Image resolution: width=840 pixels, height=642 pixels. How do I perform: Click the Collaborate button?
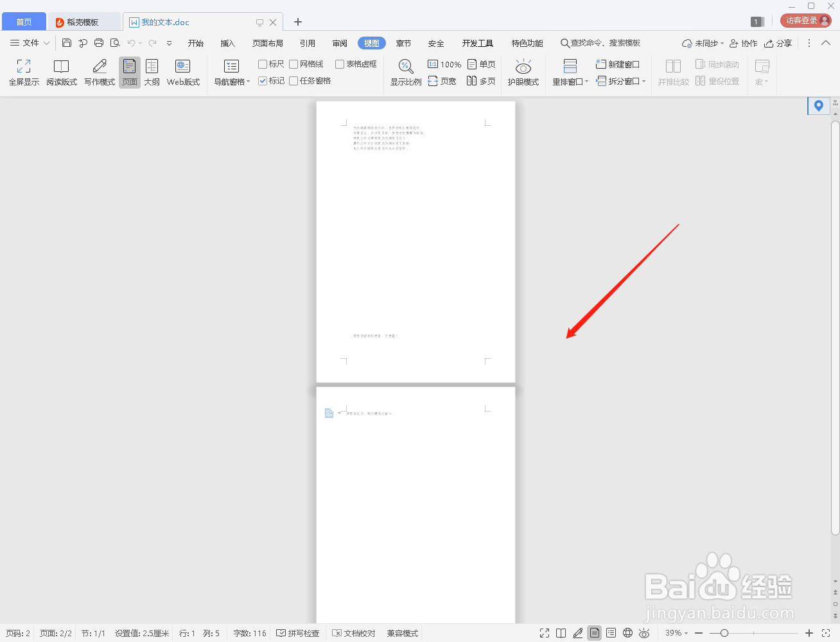click(743, 43)
